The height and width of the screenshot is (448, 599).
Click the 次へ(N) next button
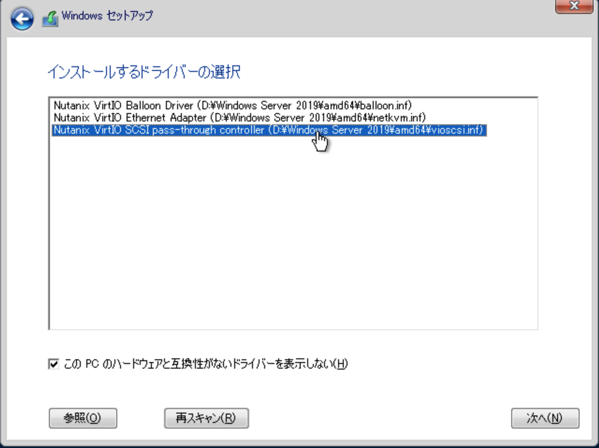pyautogui.click(x=545, y=418)
